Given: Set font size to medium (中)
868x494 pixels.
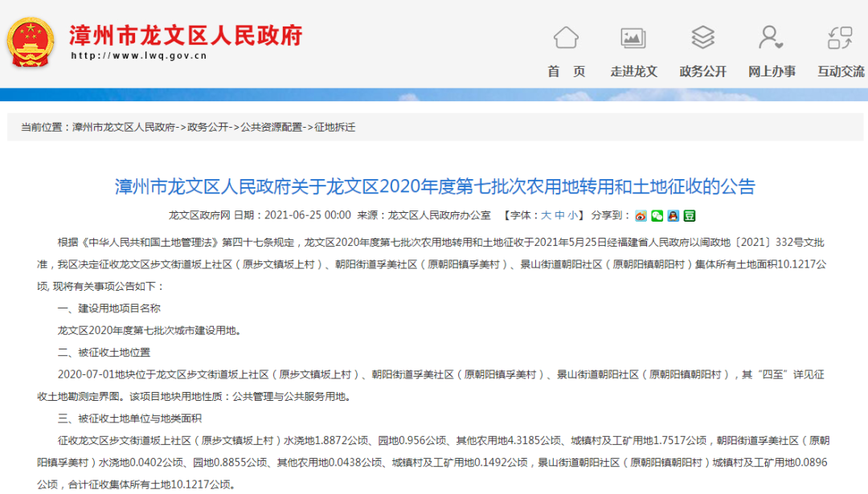Looking at the screenshot, I should (x=559, y=215).
